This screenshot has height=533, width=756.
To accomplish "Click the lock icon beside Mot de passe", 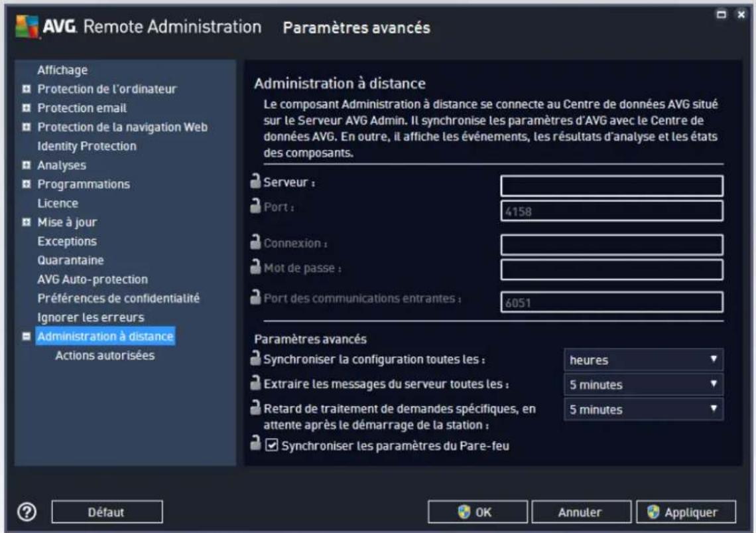I will 255,267.
